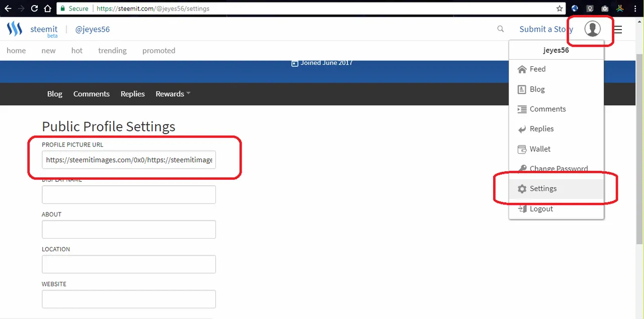Screen dimensions: 644x319
Task: Click the gear icon beside Settings
Action: tap(522, 189)
